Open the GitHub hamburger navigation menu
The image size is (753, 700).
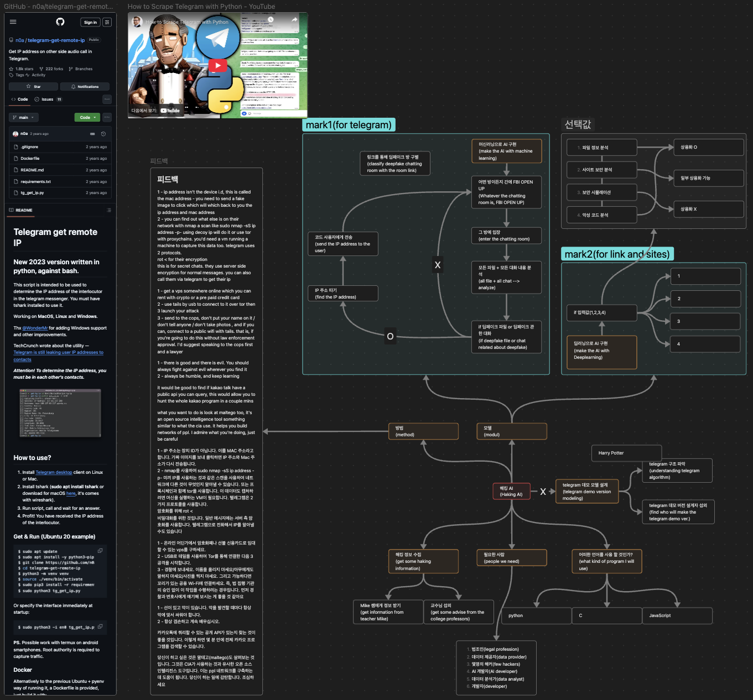13,22
